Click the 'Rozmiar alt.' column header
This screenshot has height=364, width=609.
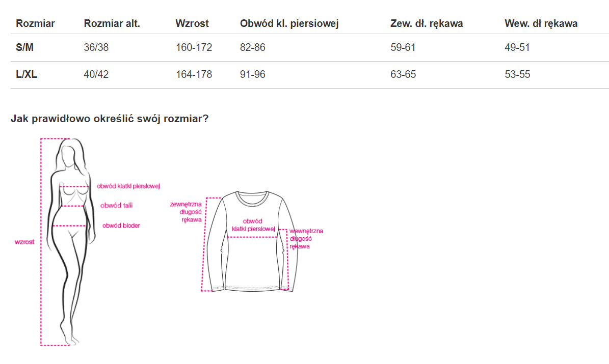coord(112,23)
